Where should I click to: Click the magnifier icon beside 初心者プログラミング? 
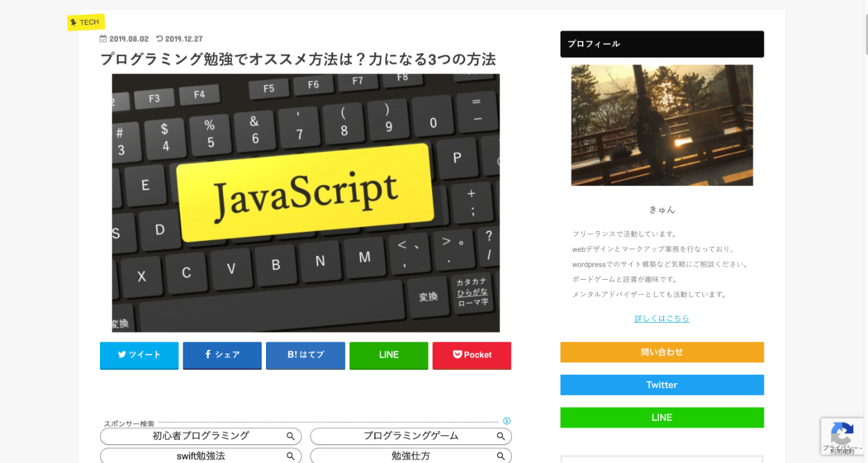[x=291, y=437]
